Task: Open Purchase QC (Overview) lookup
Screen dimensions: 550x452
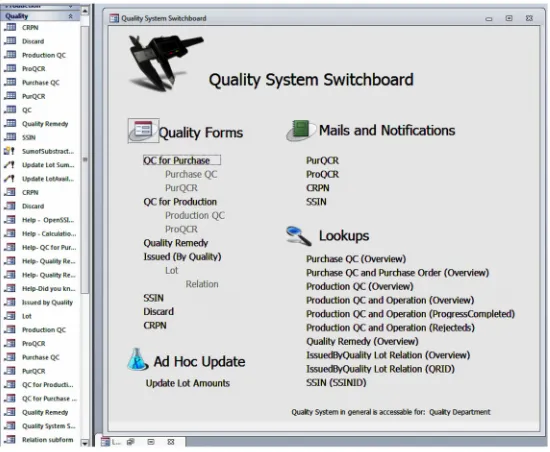Action: click(x=356, y=259)
